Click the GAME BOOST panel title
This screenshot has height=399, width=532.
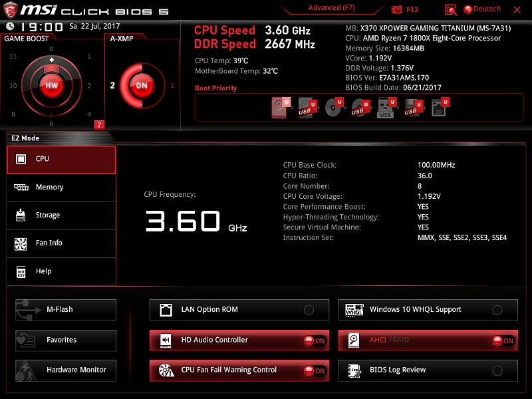click(x=27, y=39)
